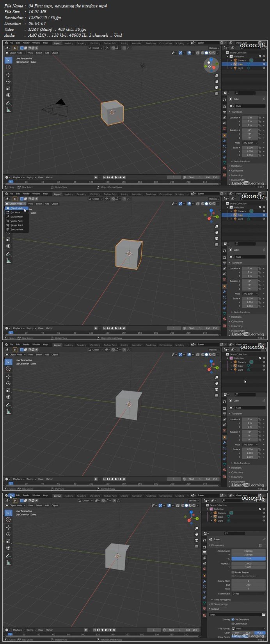The image size is (270, 644).
Task: Play the animation in the 00:00:48 timeline
Action: [117, 177]
